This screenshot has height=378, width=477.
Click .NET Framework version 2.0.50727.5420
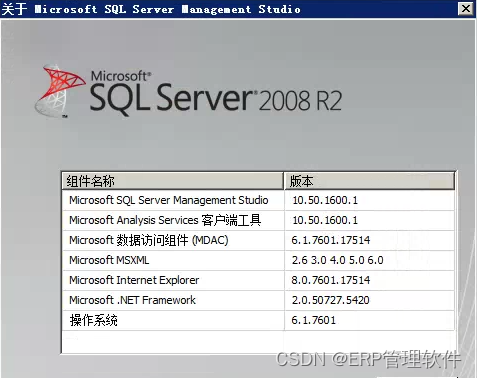[x=331, y=300]
